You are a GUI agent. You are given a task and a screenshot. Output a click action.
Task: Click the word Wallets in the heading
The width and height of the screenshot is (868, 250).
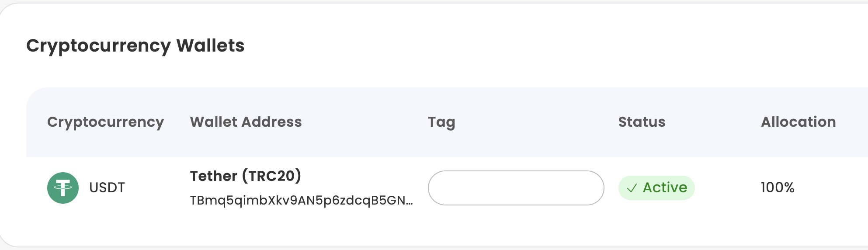(x=210, y=46)
